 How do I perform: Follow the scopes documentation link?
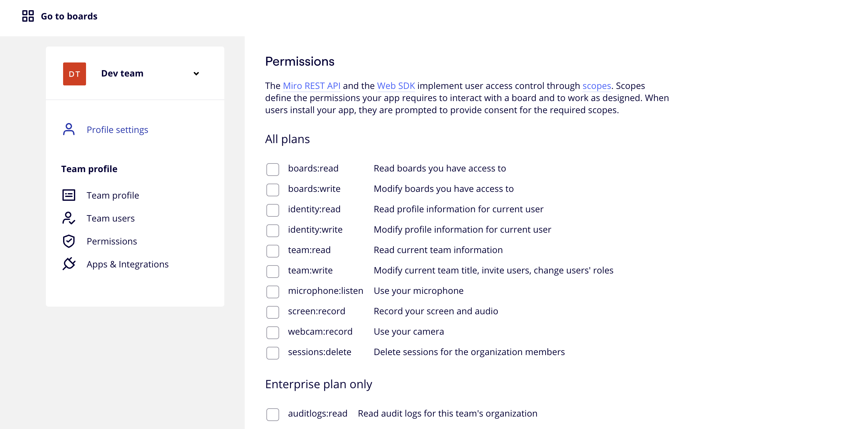click(x=597, y=86)
